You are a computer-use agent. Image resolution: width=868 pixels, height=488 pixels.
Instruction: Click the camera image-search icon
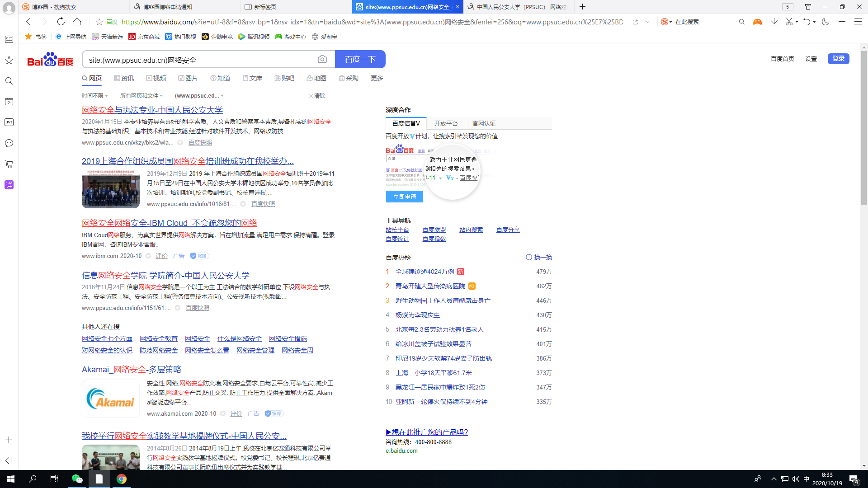coord(322,59)
